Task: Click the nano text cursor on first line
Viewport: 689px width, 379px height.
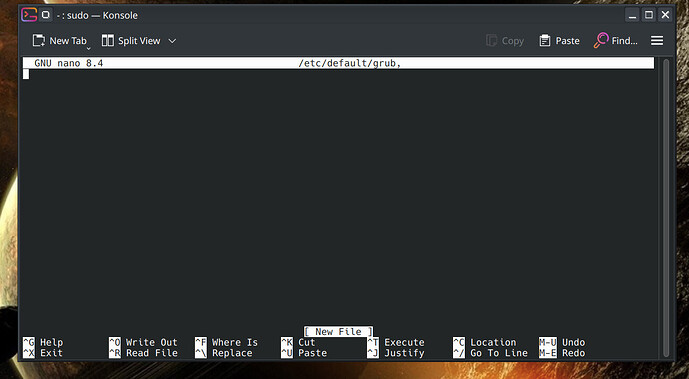Action: (x=26, y=74)
